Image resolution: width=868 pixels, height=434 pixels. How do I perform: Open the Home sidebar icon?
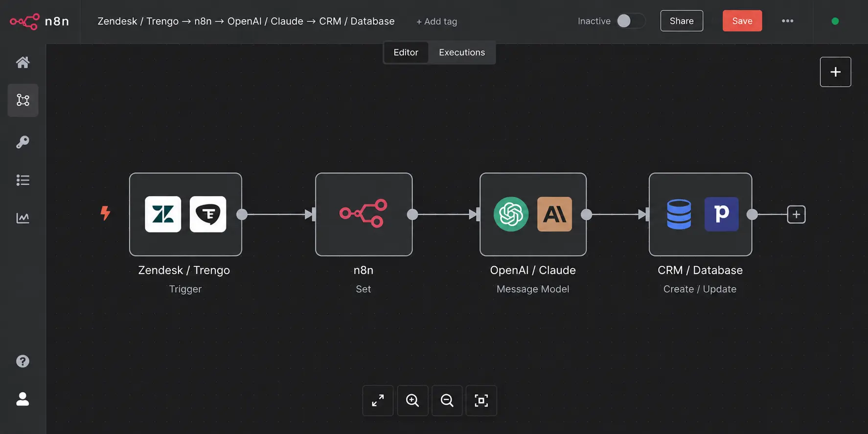(23, 62)
